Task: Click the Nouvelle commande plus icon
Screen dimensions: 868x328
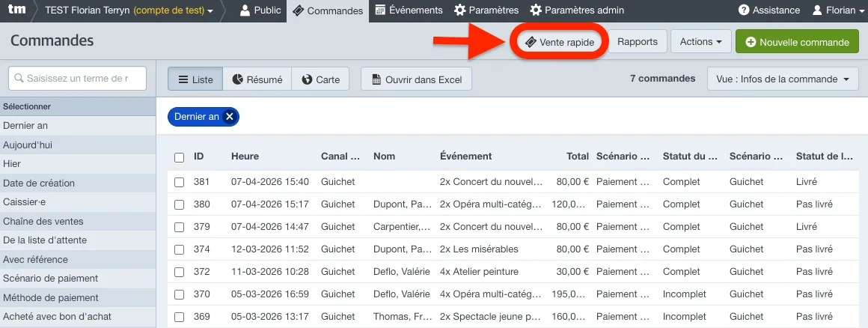Action: 751,42
